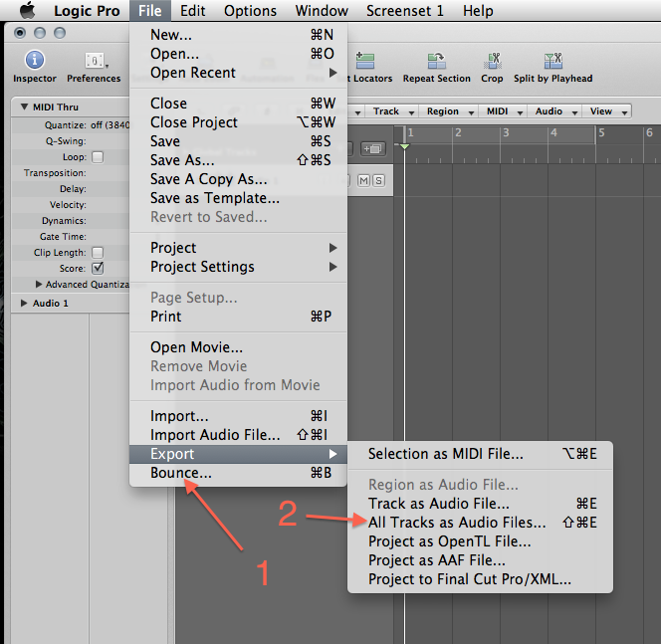Image resolution: width=661 pixels, height=644 pixels.
Task: Choose Import Audio File
Action: point(238,435)
